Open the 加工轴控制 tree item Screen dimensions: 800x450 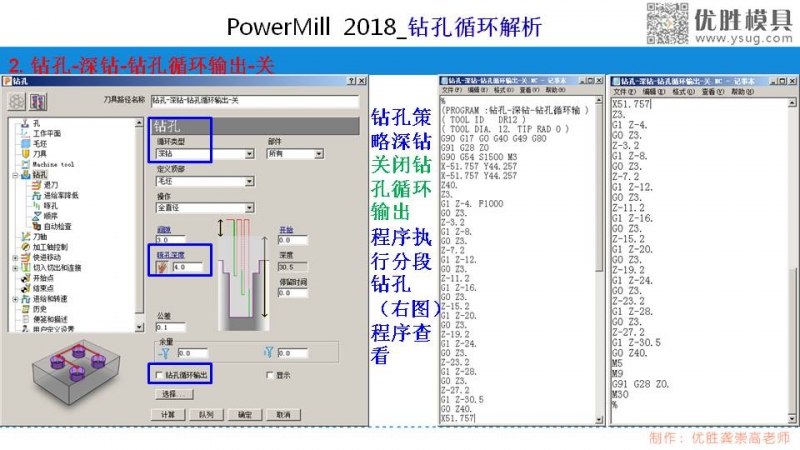[50, 246]
